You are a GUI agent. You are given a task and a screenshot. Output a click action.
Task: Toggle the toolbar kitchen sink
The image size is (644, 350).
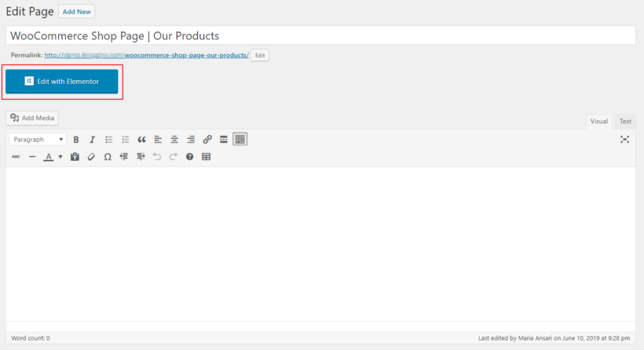click(240, 140)
